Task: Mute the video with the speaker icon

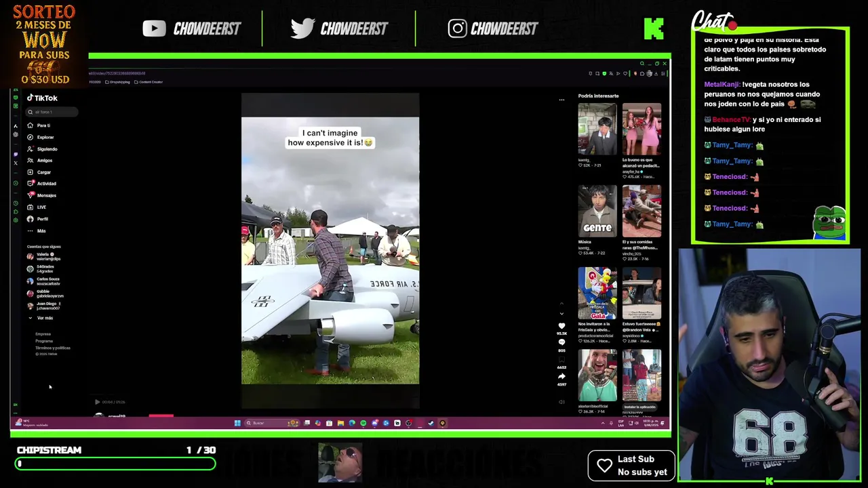Action: [561, 402]
